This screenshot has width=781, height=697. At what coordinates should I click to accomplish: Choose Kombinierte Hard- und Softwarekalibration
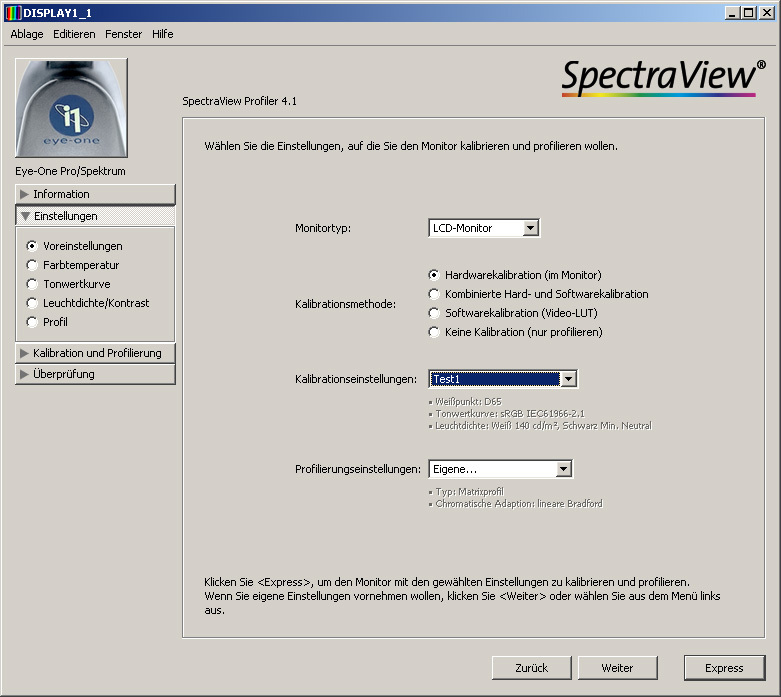coord(538,294)
